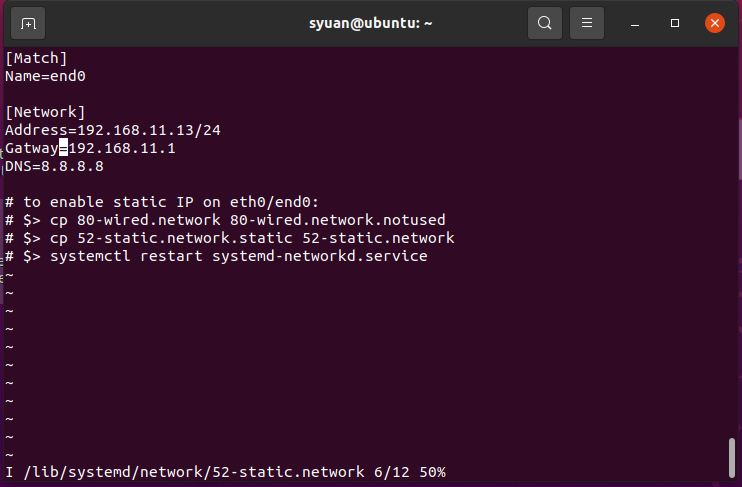Click the terminal search icon

544,23
